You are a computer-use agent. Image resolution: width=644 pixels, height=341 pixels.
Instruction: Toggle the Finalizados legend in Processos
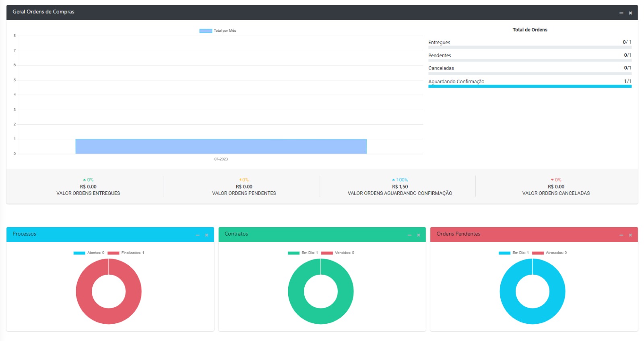pos(126,253)
